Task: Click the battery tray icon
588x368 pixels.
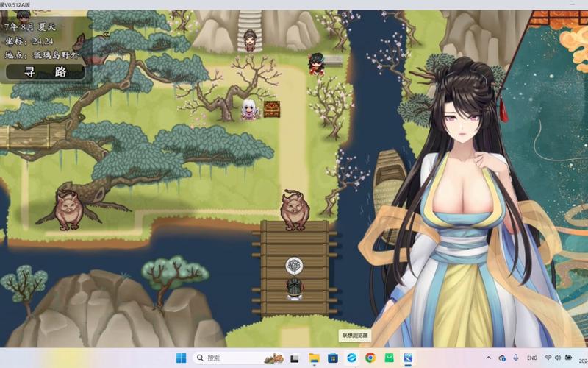Action: (x=568, y=358)
